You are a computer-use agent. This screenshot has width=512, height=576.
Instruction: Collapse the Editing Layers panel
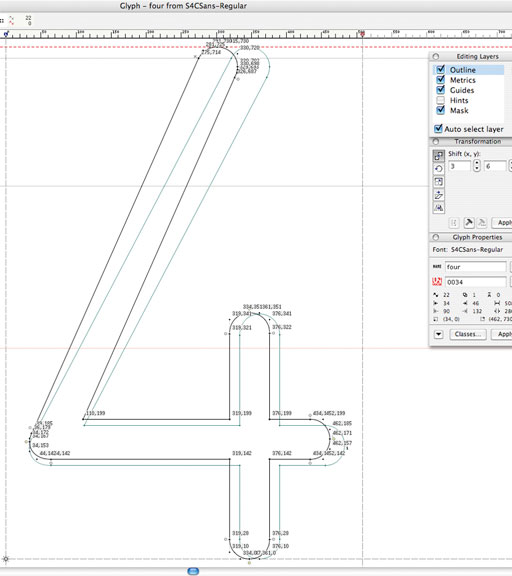pos(436,57)
